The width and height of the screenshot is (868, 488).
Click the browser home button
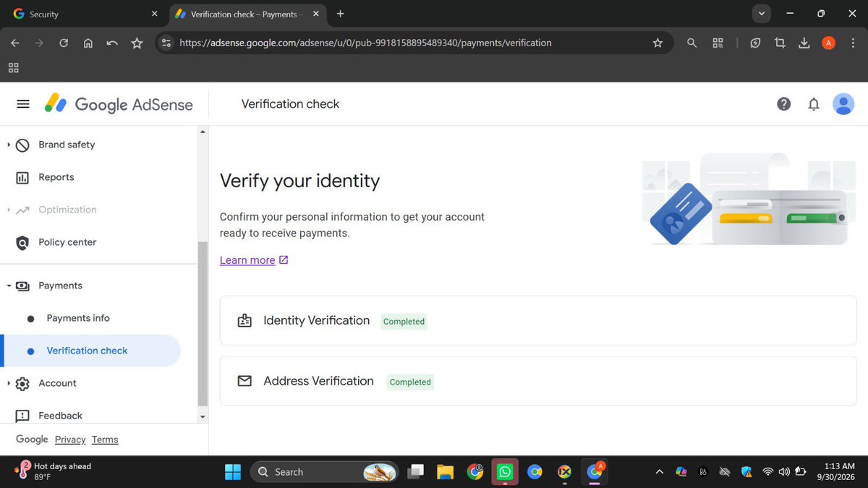pyautogui.click(x=88, y=43)
